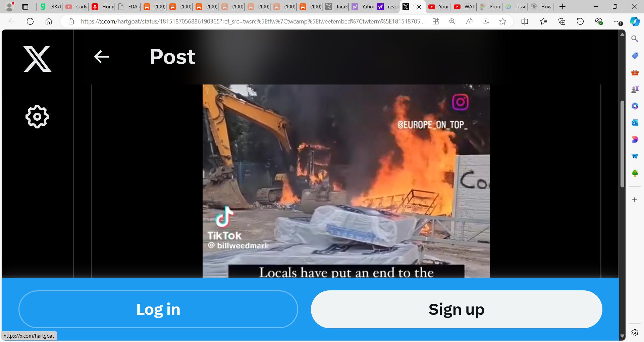Open sidebar settings gear at bottom
The image size is (644, 342).
pos(635,333)
